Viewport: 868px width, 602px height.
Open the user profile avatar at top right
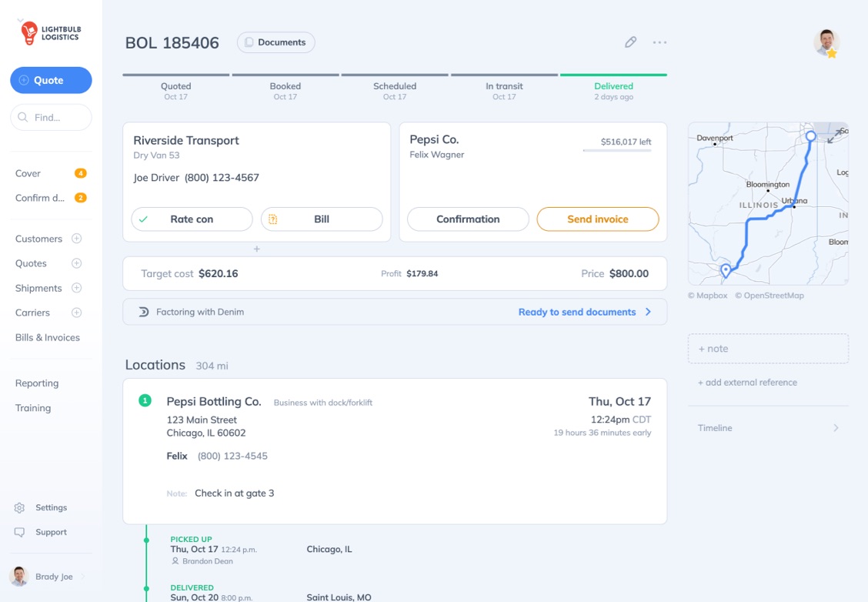[826, 42]
